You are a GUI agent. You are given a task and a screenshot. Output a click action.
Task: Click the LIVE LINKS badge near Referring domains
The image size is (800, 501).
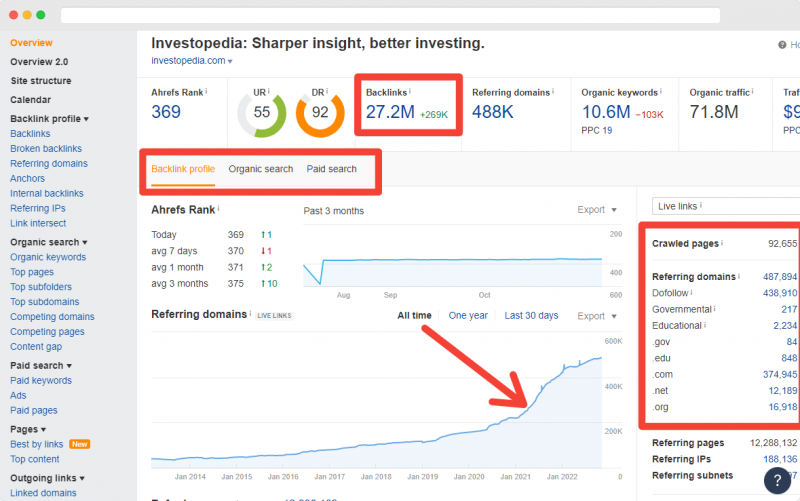[x=274, y=316]
